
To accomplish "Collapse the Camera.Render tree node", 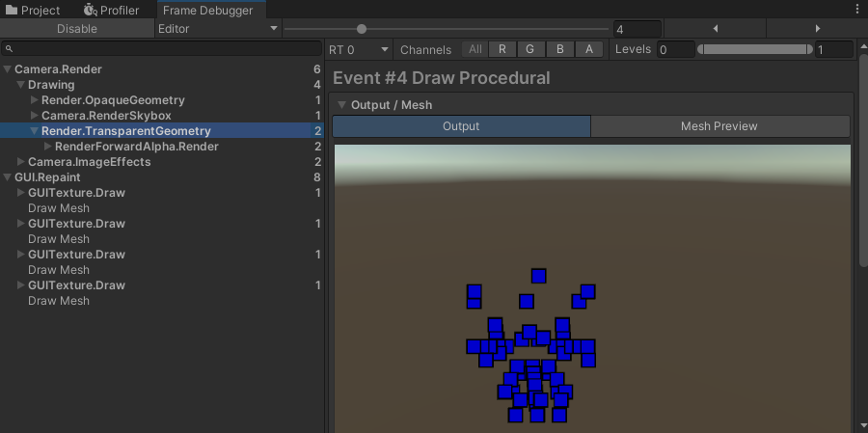I will [7, 69].
